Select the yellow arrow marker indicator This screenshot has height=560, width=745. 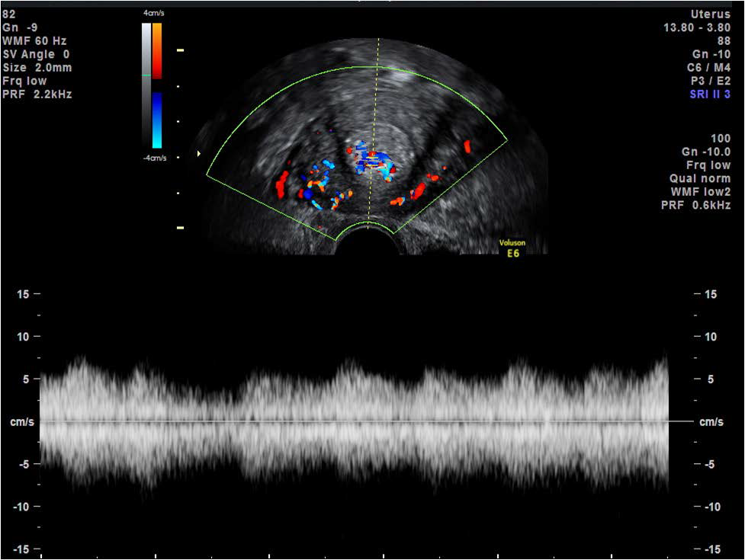coord(200,152)
